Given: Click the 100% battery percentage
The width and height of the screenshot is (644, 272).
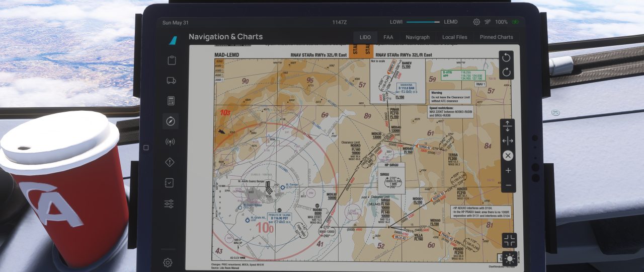Looking at the screenshot, I should click(x=501, y=22).
